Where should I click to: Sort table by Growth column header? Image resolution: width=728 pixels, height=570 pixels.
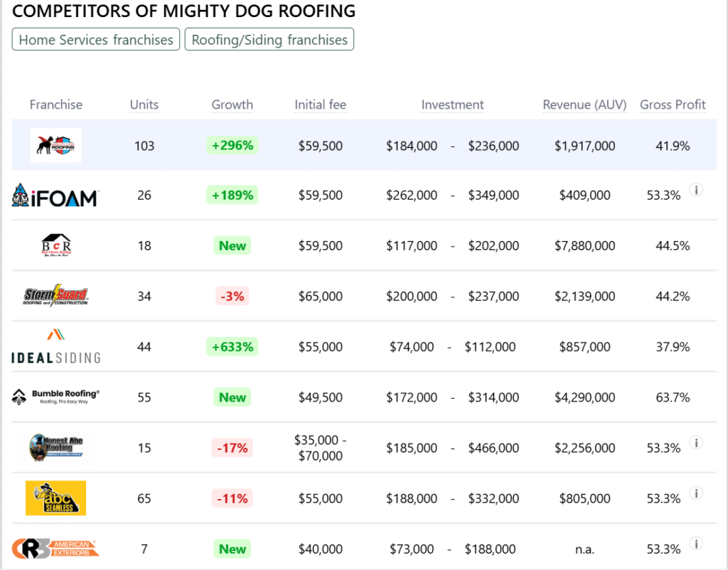pyautogui.click(x=232, y=105)
